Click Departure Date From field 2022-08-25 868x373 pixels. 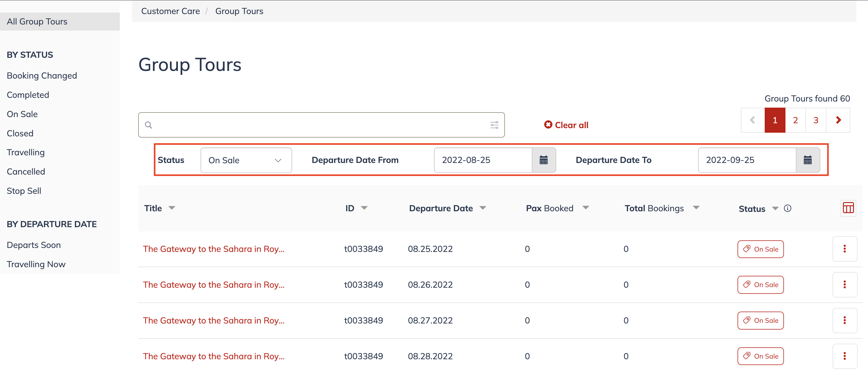(x=483, y=160)
